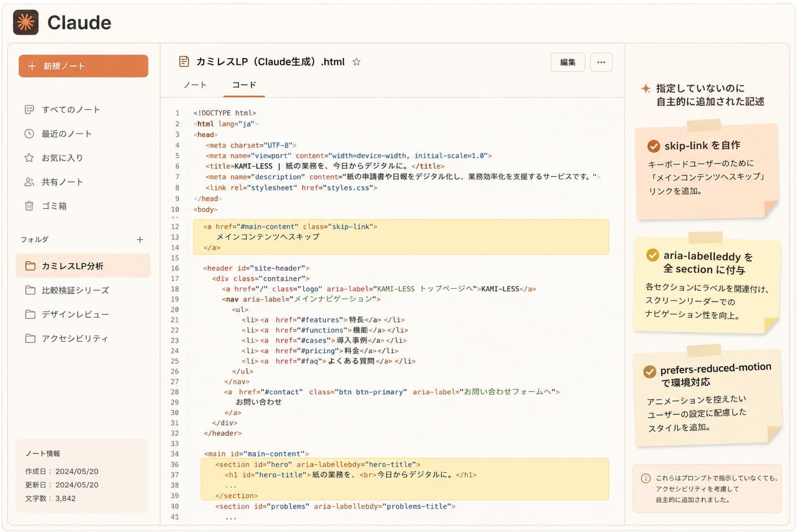Click the section id="hero" code line
The height and width of the screenshot is (532, 798).
tap(318, 464)
